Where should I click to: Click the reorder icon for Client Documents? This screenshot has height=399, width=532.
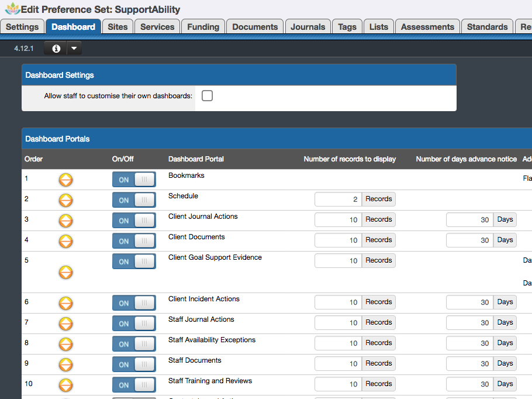pyautogui.click(x=65, y=241)
